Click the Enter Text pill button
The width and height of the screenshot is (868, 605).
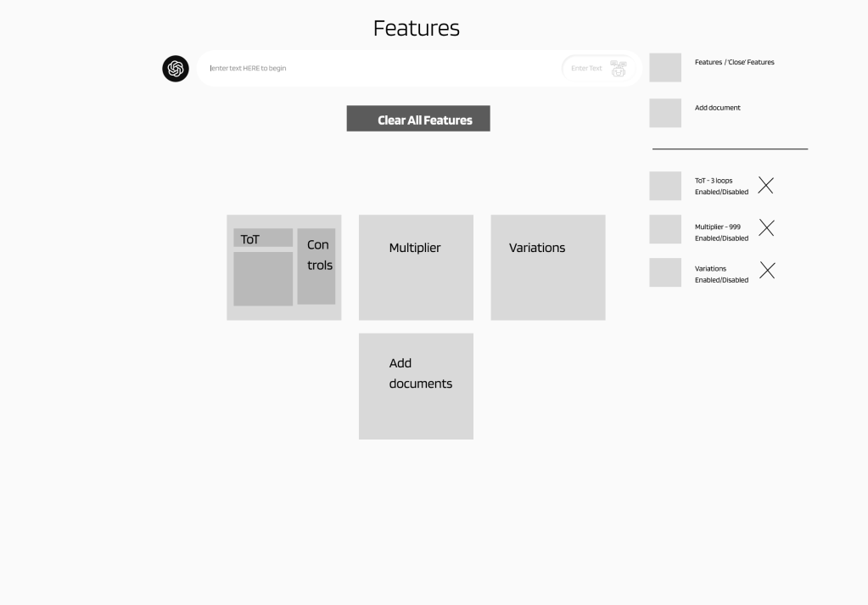pyautogui.click(x=586, y=69)
